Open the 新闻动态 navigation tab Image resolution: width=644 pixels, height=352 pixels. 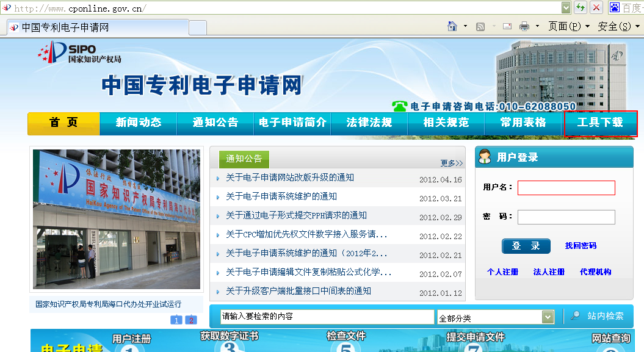tap(139, 123)
